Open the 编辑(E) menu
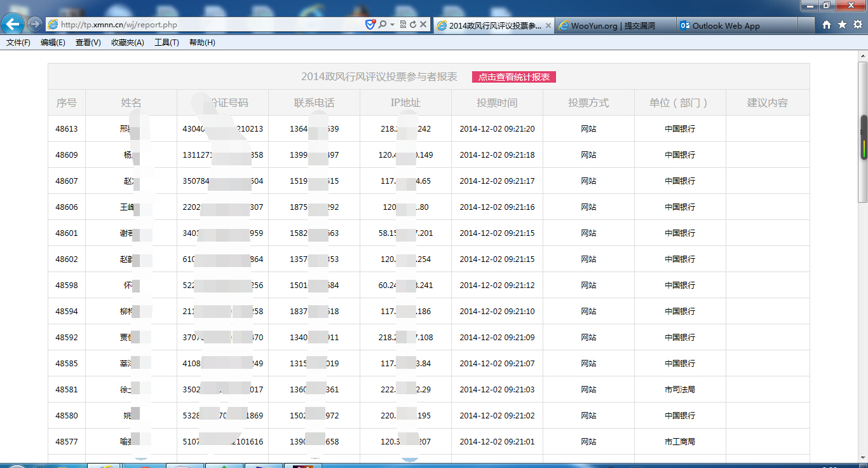 tap(53, 43)
